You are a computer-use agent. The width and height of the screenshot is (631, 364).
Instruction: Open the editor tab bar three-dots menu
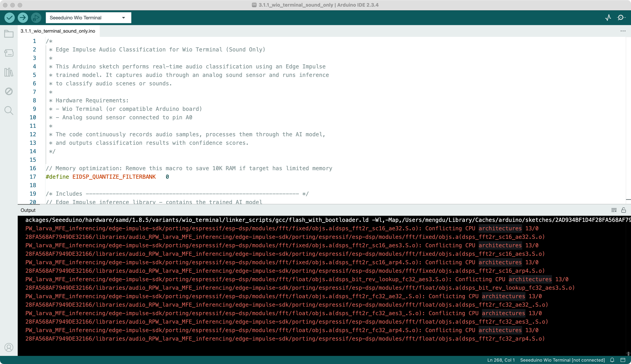(x=623, y=31)
